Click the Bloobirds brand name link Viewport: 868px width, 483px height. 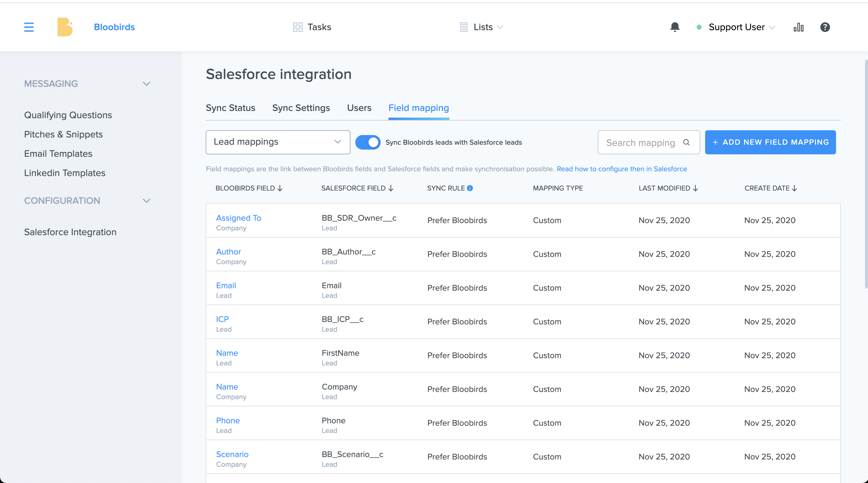pos(114,27)
